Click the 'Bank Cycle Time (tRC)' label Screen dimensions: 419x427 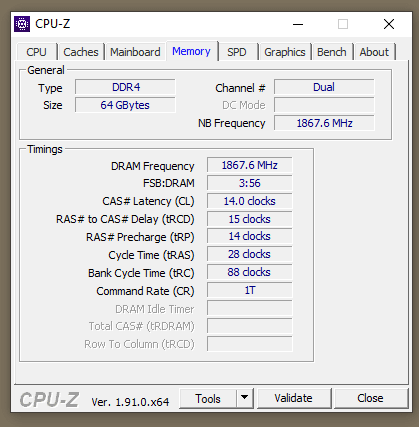pos(141,273)
